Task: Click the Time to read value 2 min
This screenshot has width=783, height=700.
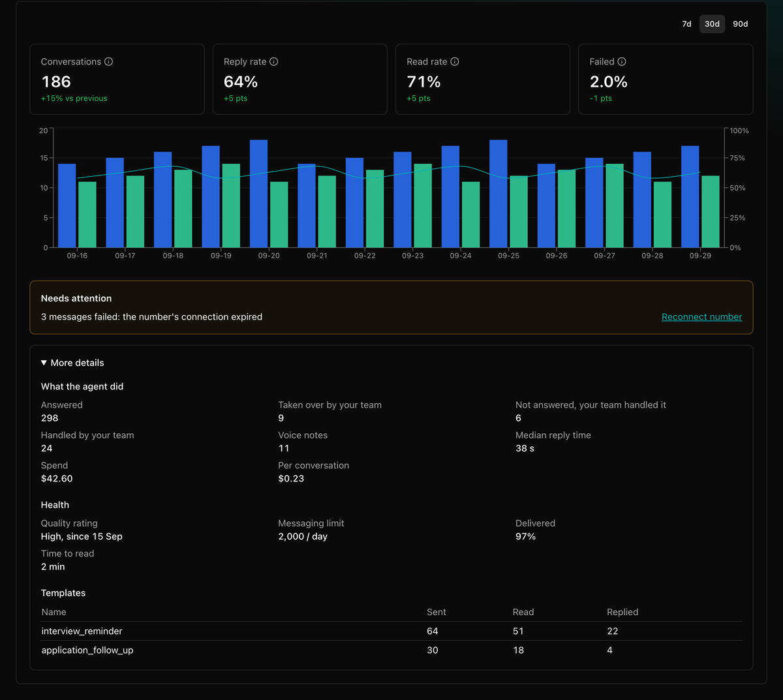Action: 53,566
